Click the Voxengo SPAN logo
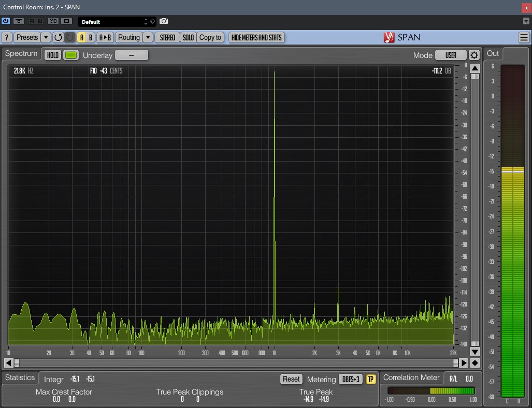The height and width of the screenshot is (408, 532). point(402,37)
